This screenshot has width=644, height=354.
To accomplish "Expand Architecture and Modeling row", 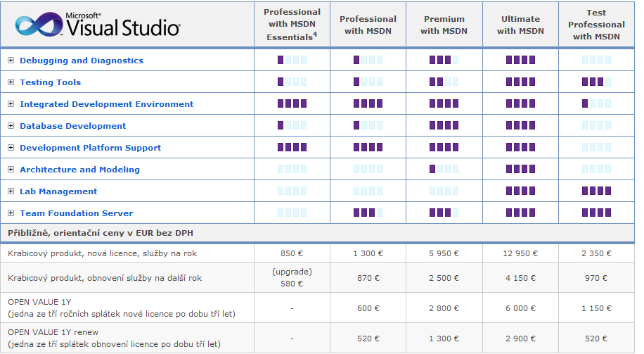I will click(11, 170).
